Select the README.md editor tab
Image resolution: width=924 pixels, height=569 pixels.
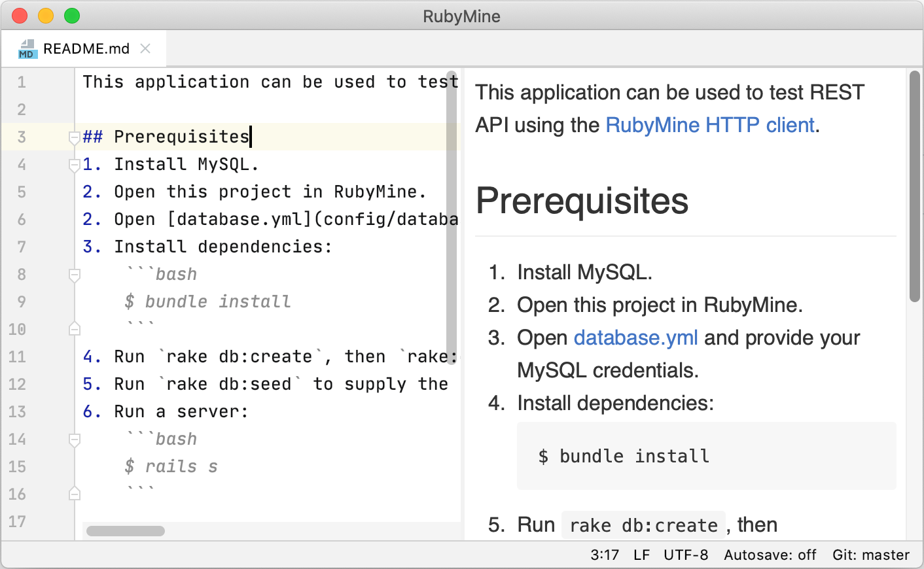tap(86, 49)
